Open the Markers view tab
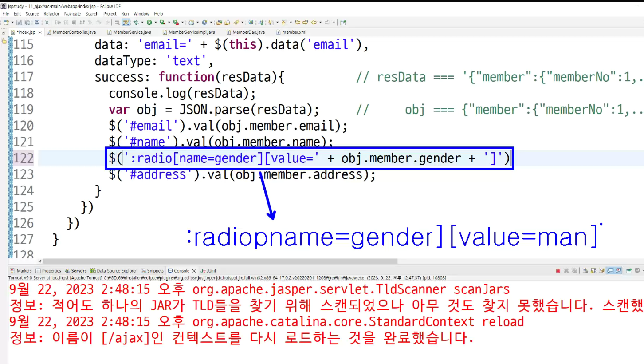The image size is (644, 364). point(21,271)
